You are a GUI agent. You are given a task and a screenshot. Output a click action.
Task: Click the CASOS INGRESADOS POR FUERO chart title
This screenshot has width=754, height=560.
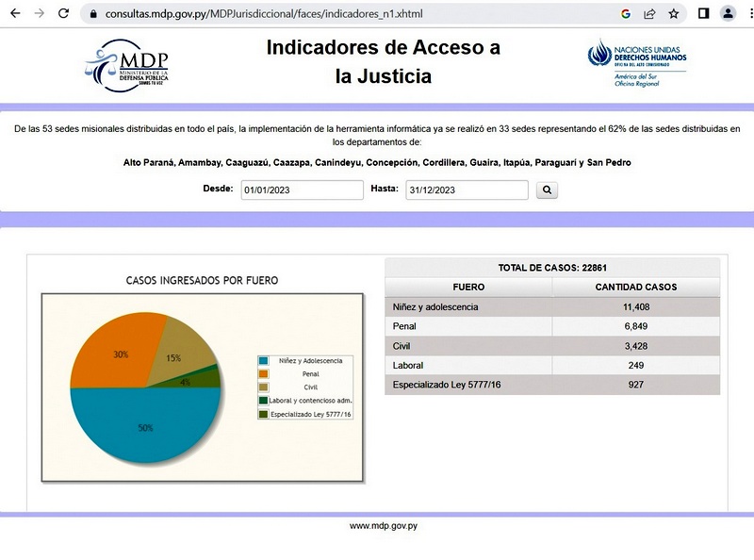click(x=202, y=281)
